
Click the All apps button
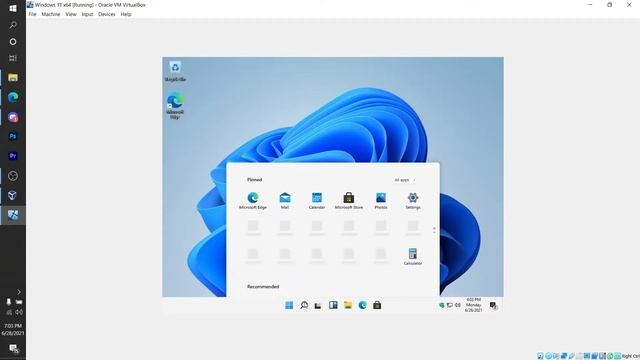tap(404, 180)
